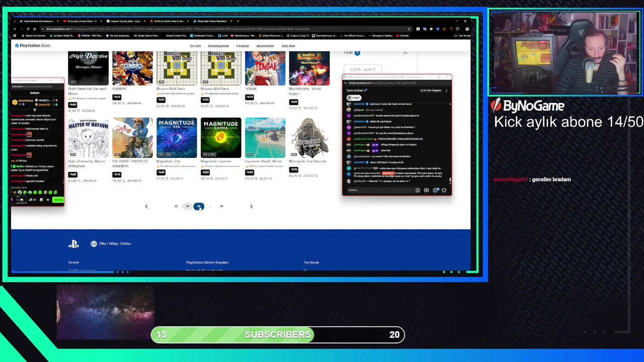Open emoji picker in YouTube chat
The height and width of the screenshot is (362, 644).
[x=418, y=190]
